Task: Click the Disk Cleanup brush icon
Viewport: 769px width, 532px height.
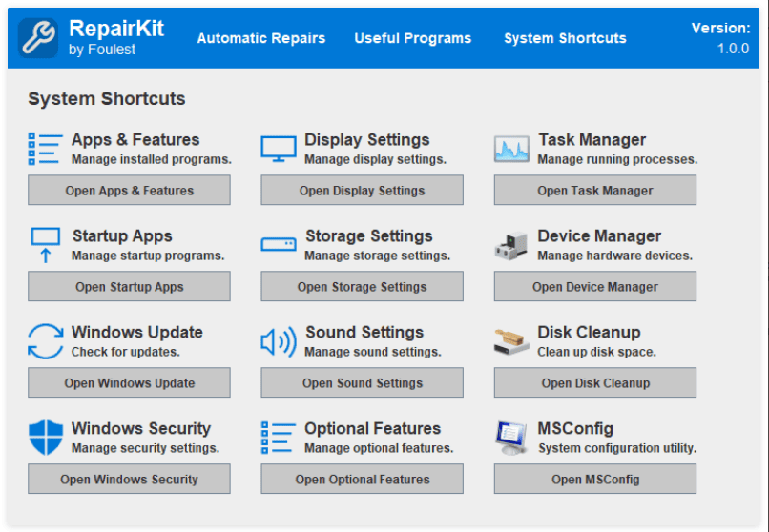Action: (511, 341)
